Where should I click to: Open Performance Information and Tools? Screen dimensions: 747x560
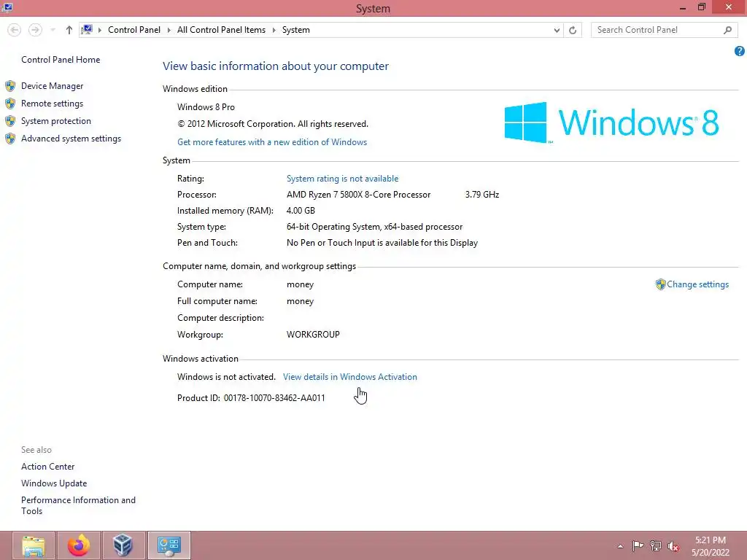pos(78,505)
